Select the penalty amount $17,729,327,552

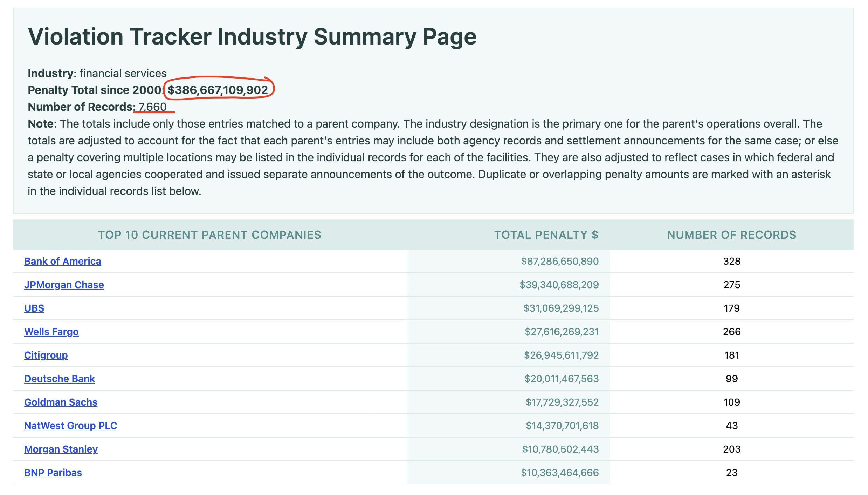tap(562, 402)
